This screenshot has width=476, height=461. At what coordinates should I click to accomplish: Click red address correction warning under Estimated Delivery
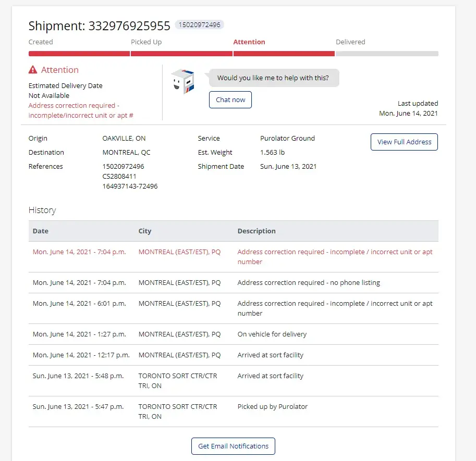81,110
